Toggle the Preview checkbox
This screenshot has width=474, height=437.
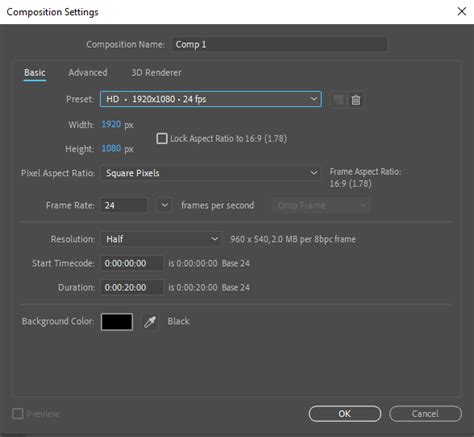click(18, 414)
